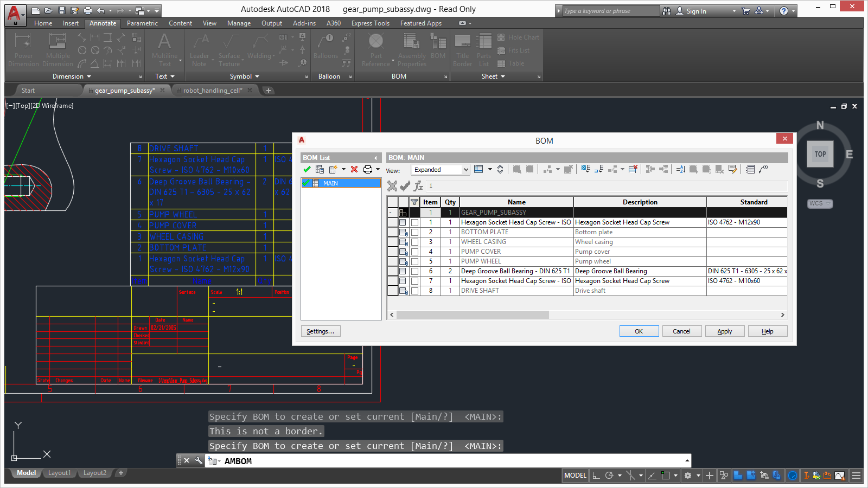Image resolution: width=868 pixels, height=488 pixels.
Task: Click the filter funnel icon in table header
Action: (x=414, y=202)
